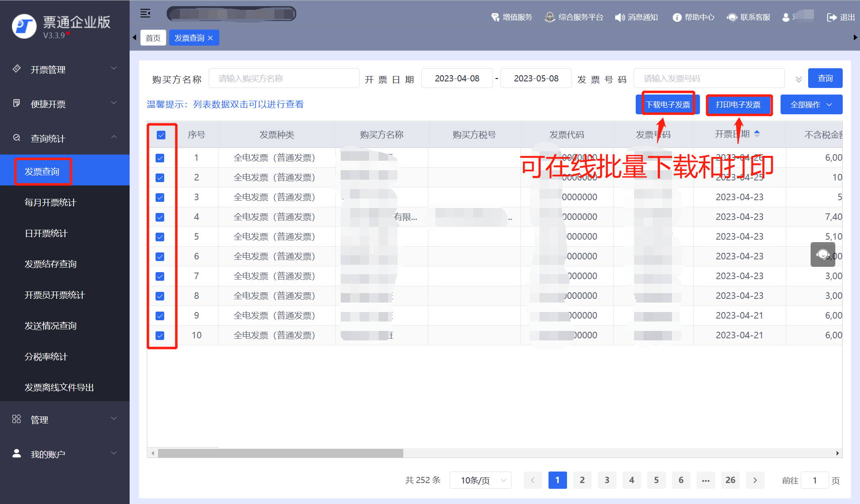Click the pagination ellipsis for more pages
860x504 pixels.
click(x=706, y=480)
